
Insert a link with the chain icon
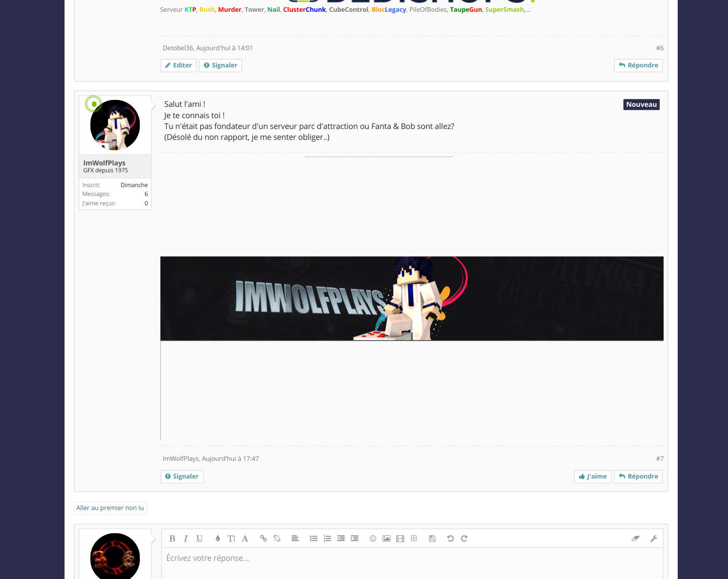click(263, 539)
